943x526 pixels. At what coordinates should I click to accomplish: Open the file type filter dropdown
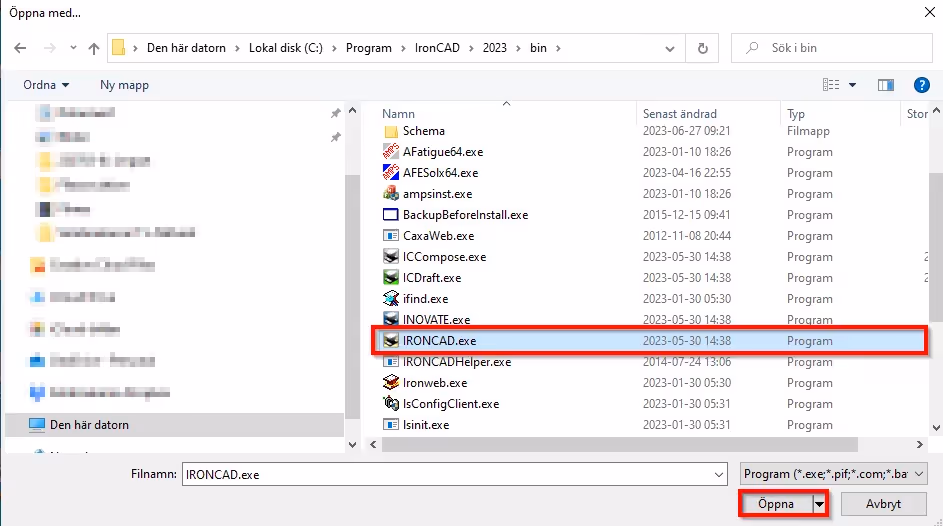coord(833,474)
